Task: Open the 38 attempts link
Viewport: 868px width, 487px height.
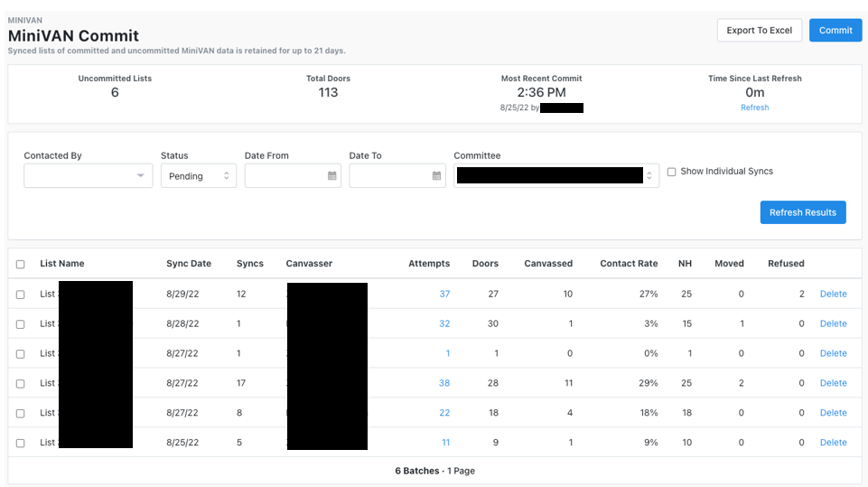Action: [444, 383]
